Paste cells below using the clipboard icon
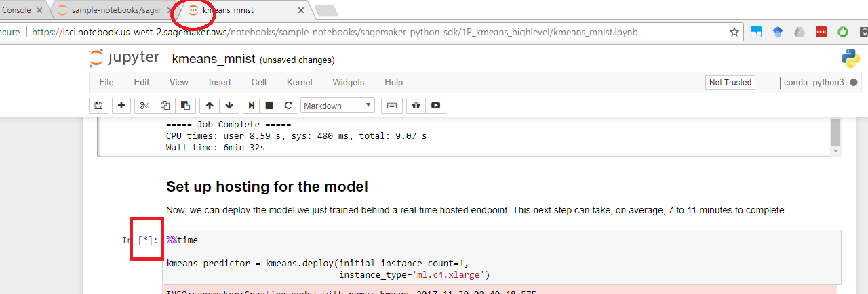868x294 pixels. tap(184, 106)
